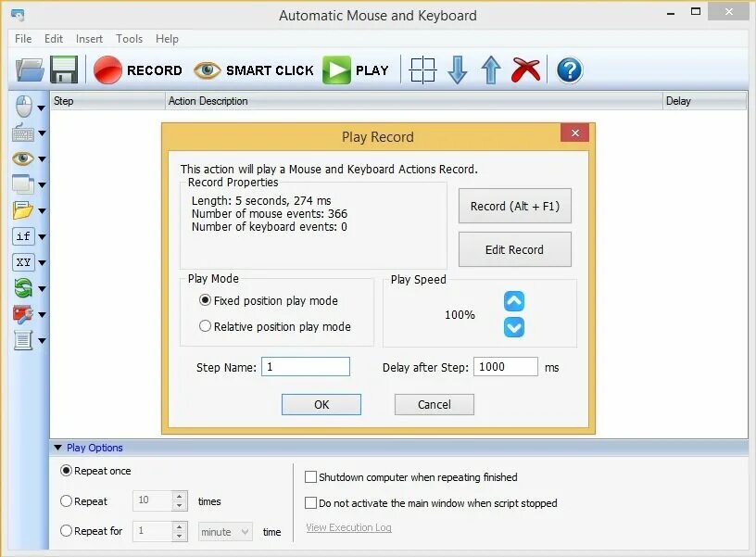
Task: Expand the mouse action dropdown arrow
Action: (42, 108)
